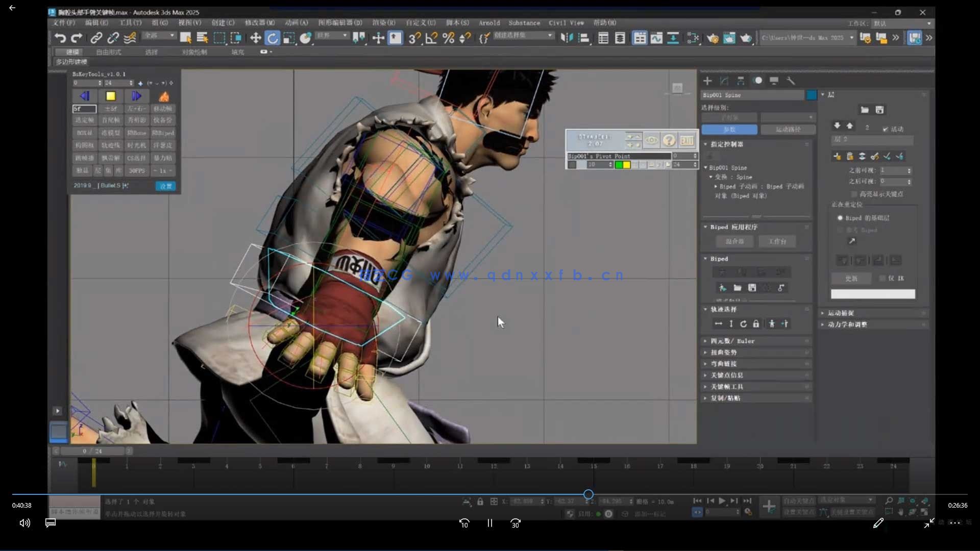Open the 动画(A) menu
The height and width of the screenshot is (551, 980).
point(296,23)
